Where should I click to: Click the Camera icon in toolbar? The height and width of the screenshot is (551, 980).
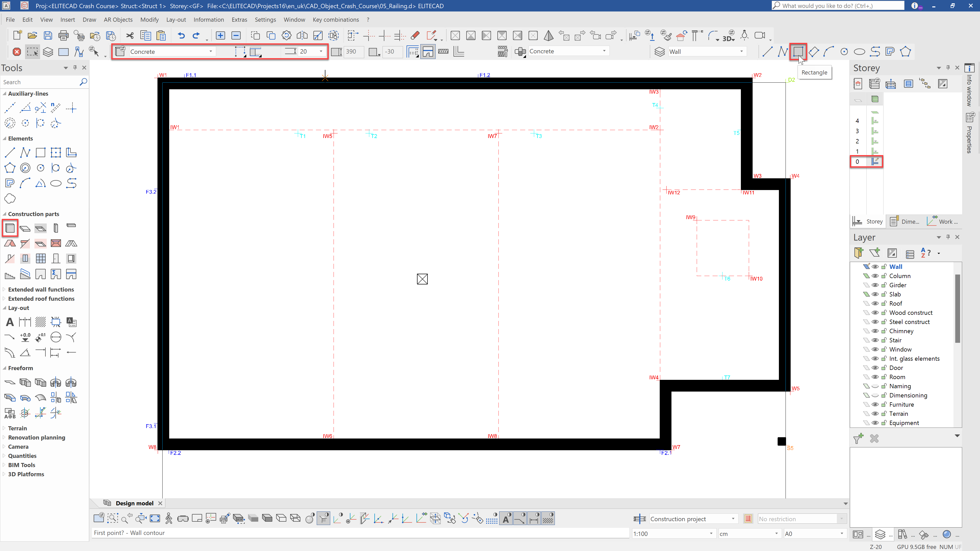[760, 36]
